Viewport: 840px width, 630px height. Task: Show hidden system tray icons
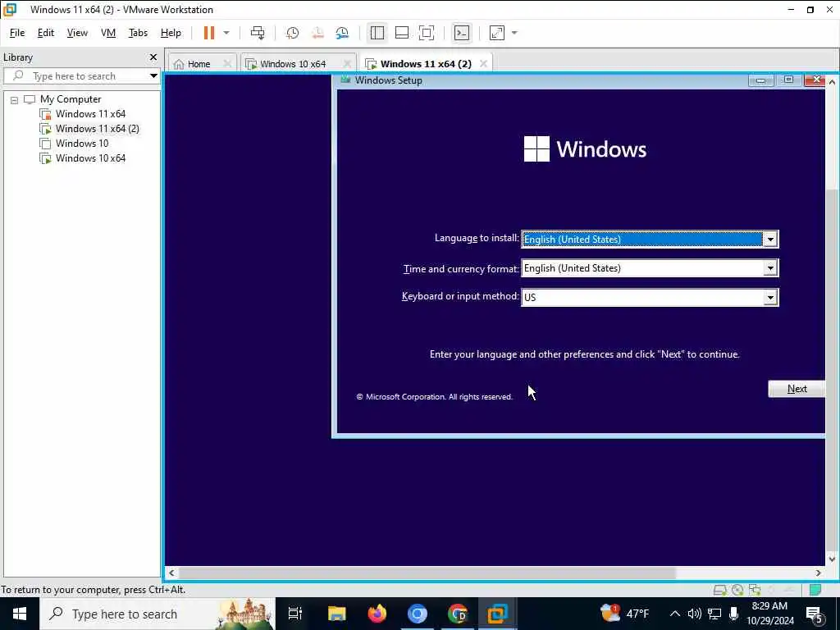[675, 614]
